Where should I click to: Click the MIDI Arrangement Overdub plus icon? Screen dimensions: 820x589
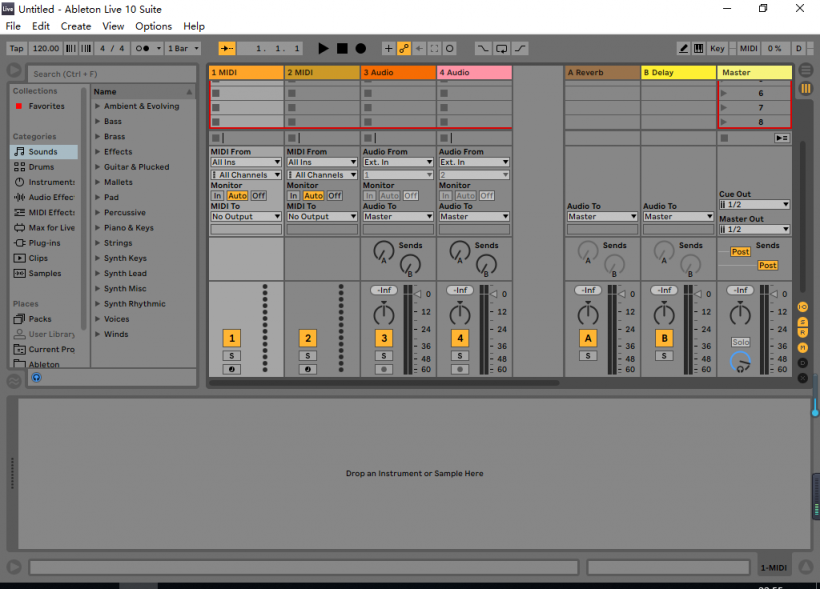pos(388,48)
